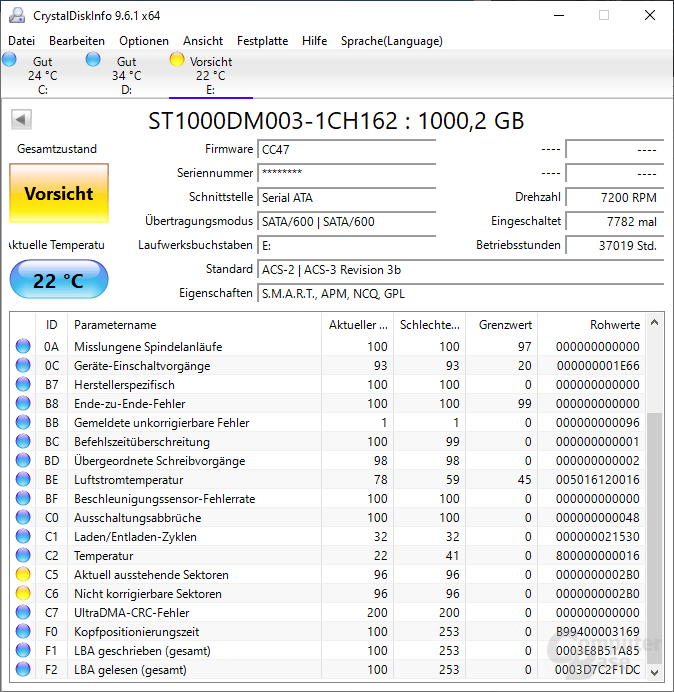Open the Sprache(Language) menu

[391, 41]
